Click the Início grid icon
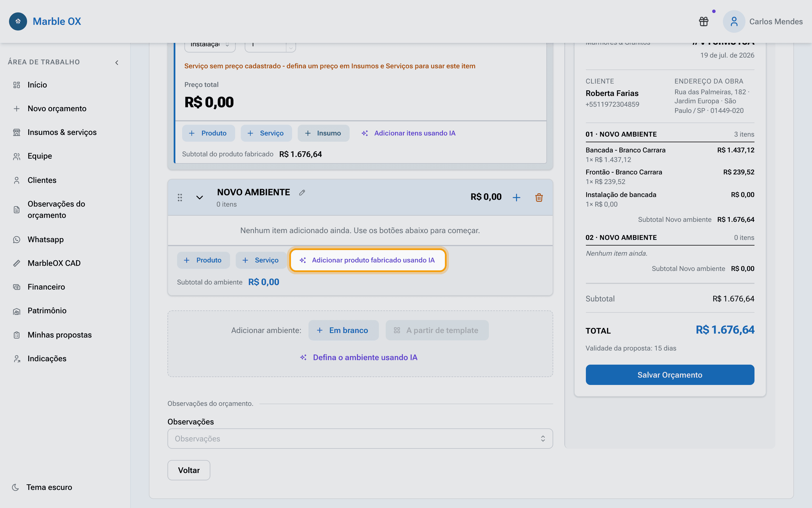 pyautogui.click(x=16, y=85)
